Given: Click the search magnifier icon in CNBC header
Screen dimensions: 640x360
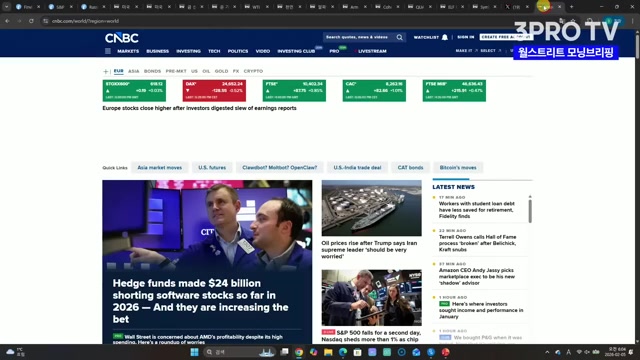Looking at the screenshot, I should pos(400,37).
